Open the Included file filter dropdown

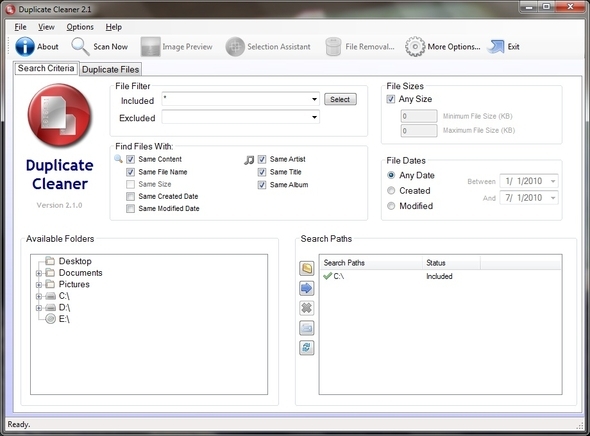(314, 99)
